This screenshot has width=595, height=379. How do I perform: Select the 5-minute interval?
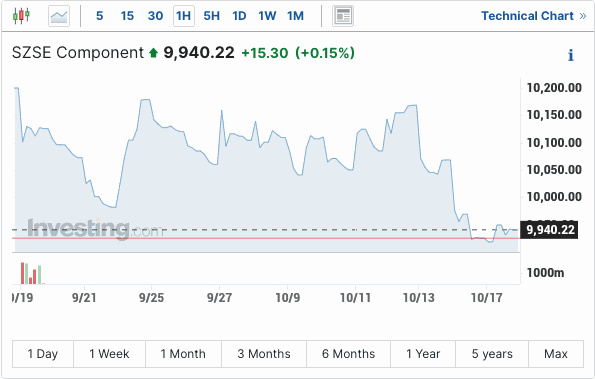click(99, 16)
